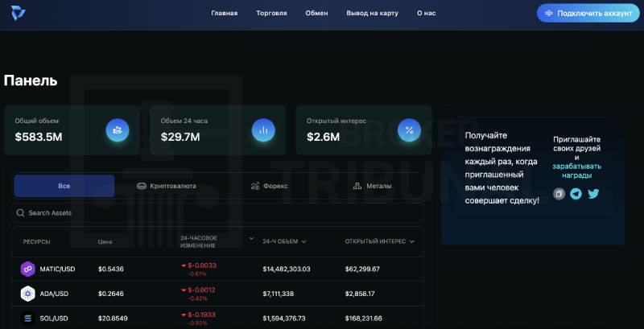Click the SOL/USD coin icon
Viewport: 644px width, 329px height.
[27, 319]
